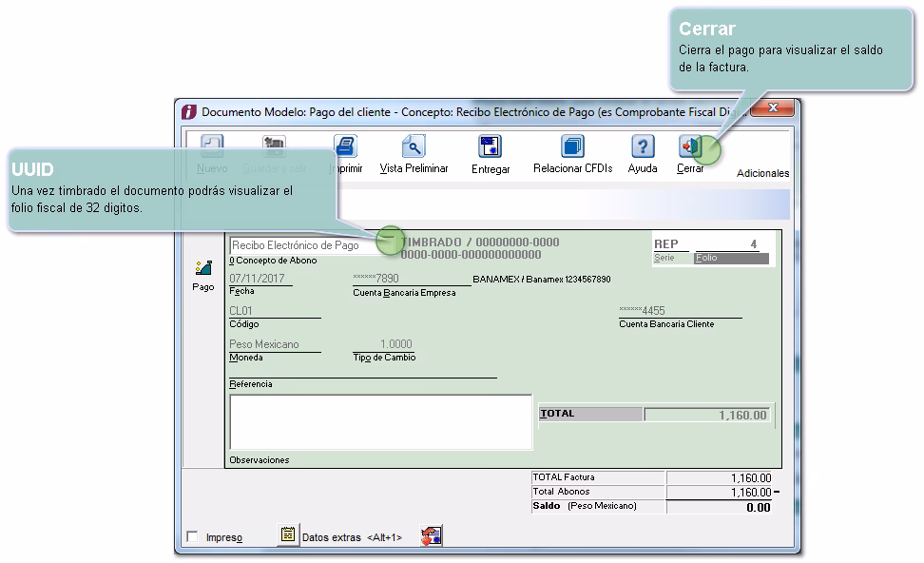Click the Referencia input line

point(363,372)
